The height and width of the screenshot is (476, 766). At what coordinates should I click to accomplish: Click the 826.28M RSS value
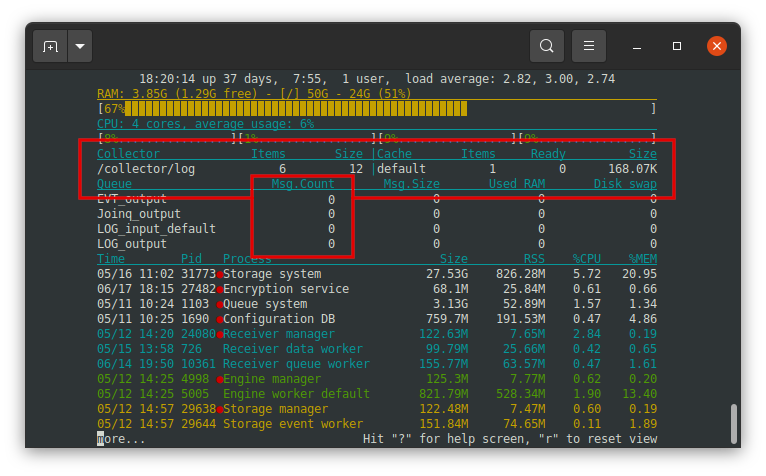coord(521,274)
